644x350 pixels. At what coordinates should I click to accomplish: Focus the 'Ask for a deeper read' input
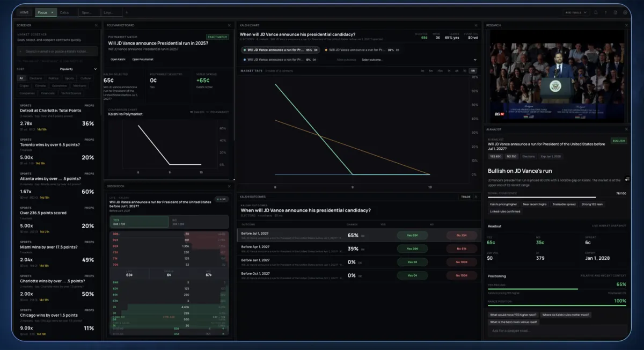557,331
